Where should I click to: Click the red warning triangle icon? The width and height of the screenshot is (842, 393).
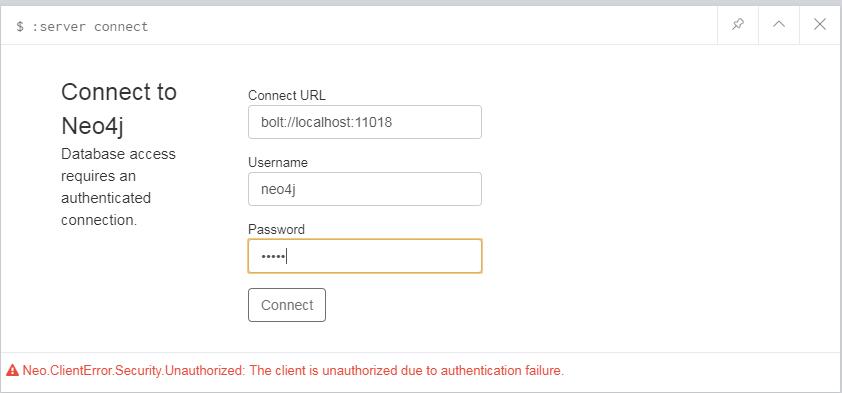click(13, 370)
